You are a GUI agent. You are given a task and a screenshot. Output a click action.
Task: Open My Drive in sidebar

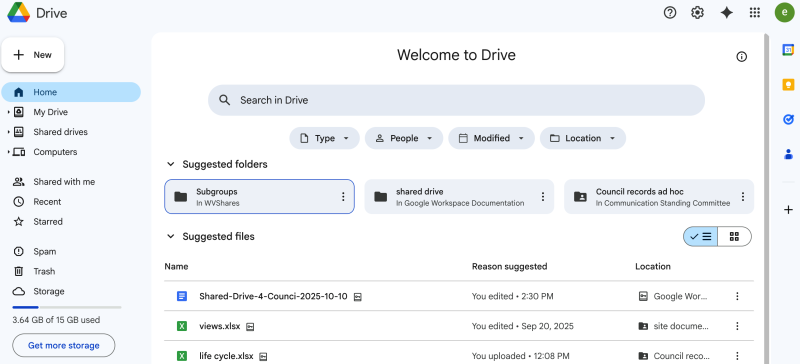51,112
